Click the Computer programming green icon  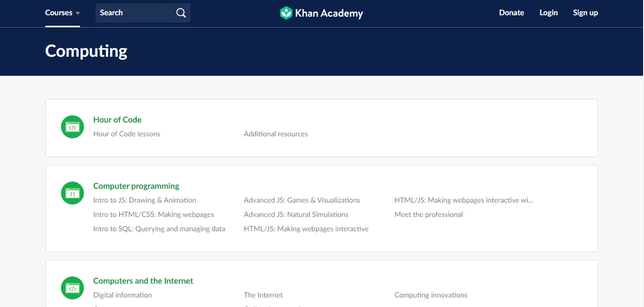click(72, 193)
